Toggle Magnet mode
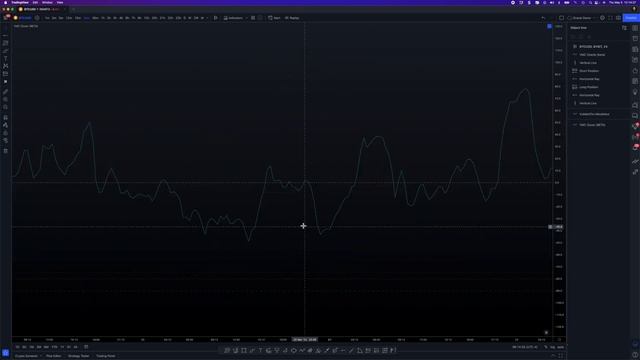The width and height of the screenshot is (640, 360). click(5, 118)
